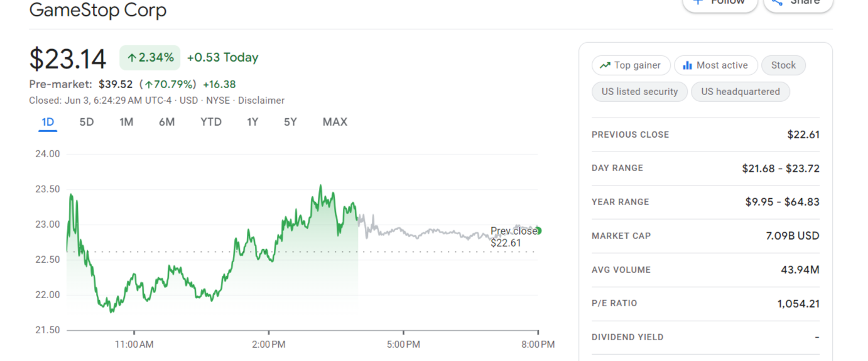Image resolution: width=868 pixels, height=361 pixels.
Task: Click the 11:00 AM time axis label
Action: (x=134, y=345)
